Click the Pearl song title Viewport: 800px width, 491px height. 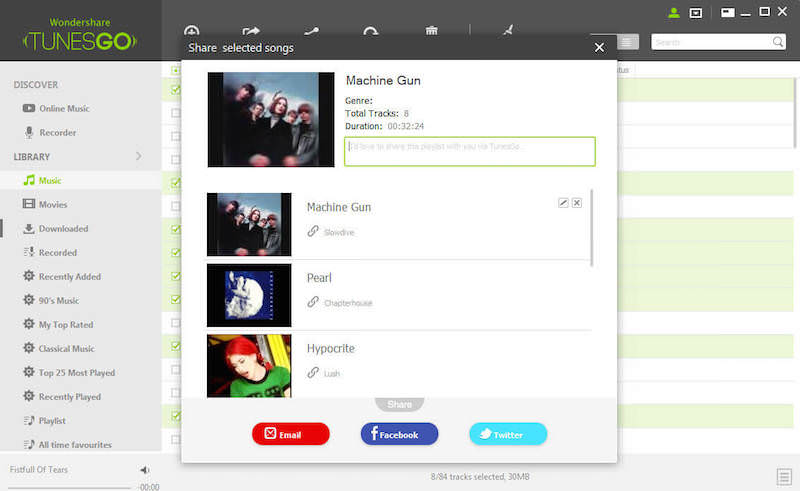tap(319, 278)
